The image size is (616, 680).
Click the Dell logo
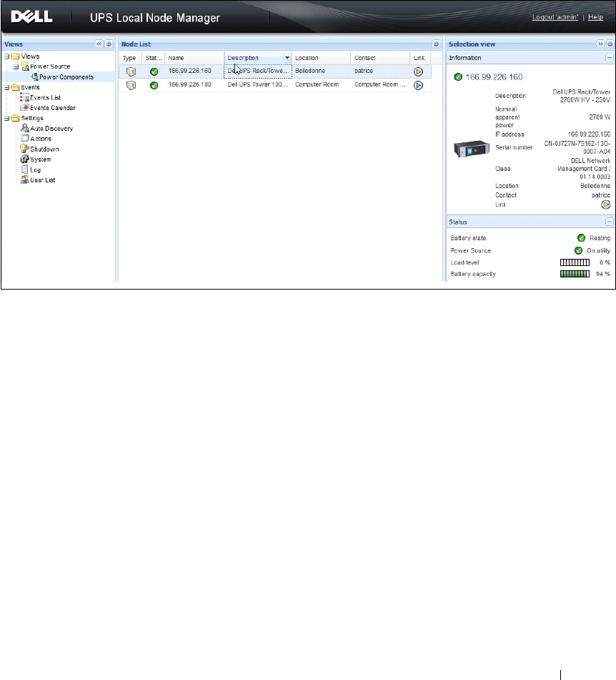(31, 17)
